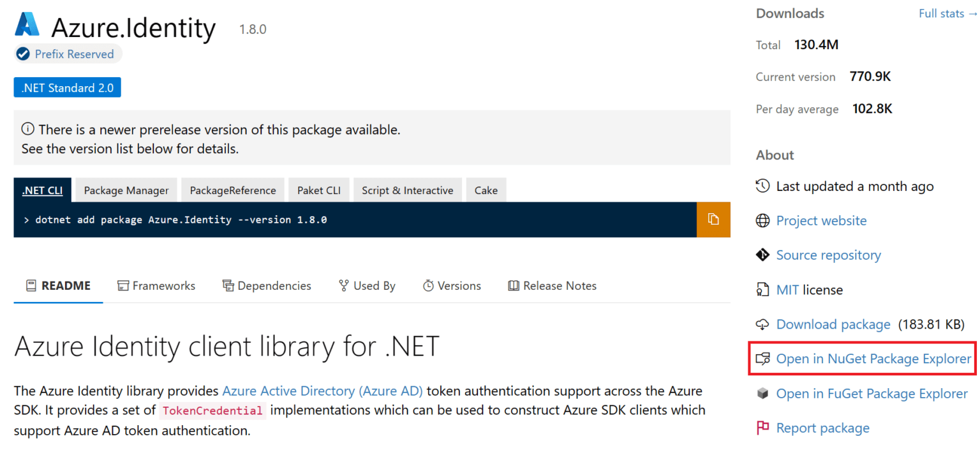Viewport: 980px width, 450px height.
Task: Click the Download package cloud icon
Action: click(x=763, y=324)
